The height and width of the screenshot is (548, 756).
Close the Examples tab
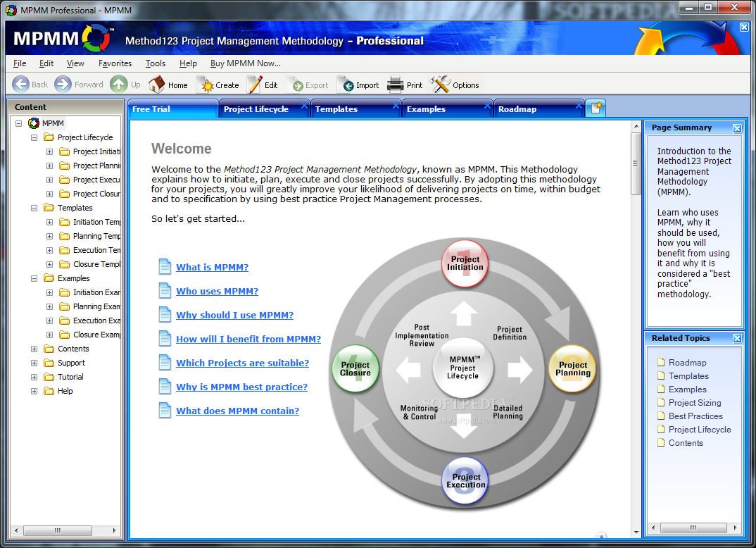[x=487, y=105]
